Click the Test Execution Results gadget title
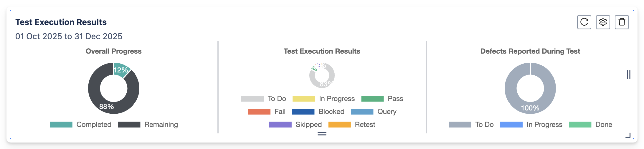The image size is (644, 149). (61, 22)
